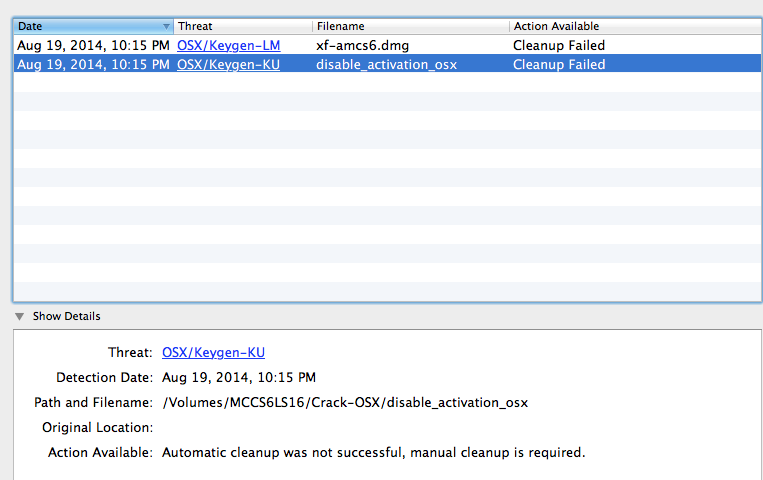This screenshot has width=763, height=480.
Task: Sort by the Date column header
Action: 93,26
